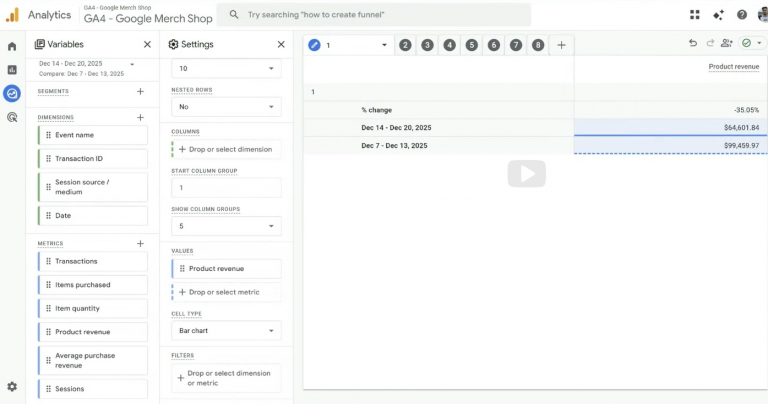Switch to exploration tab 7

(x=515, y=45)
